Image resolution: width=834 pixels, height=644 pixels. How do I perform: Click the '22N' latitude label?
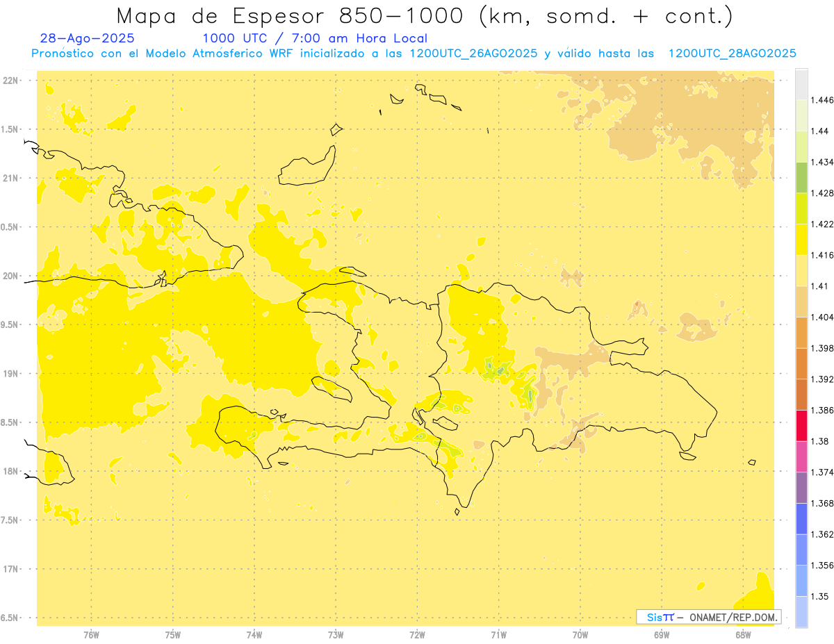click(x=11, y=81)
